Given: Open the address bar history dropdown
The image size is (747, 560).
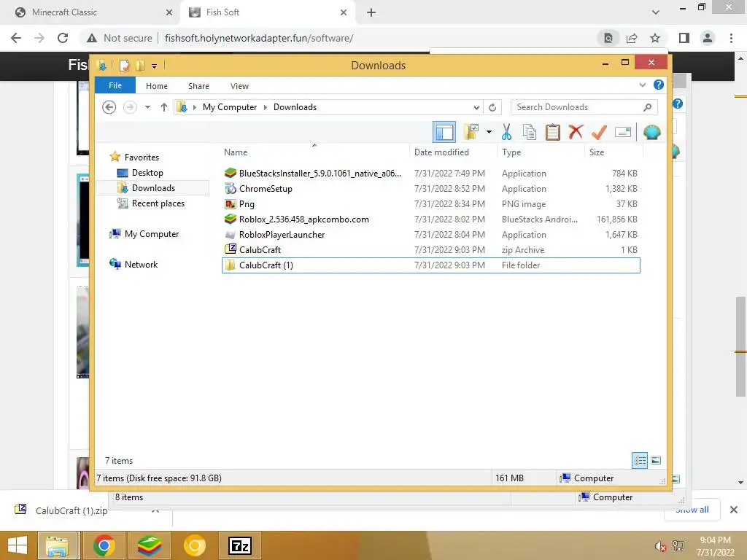Looking at the screenshot, I should [476, 107].
